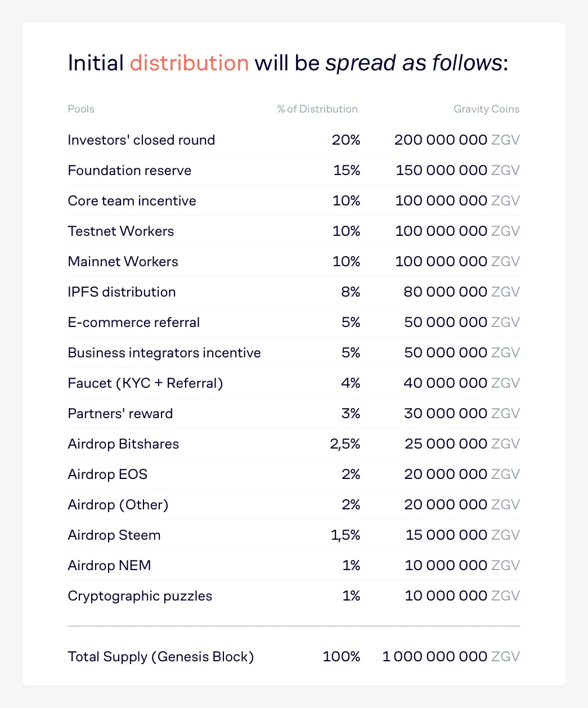Click the orange word distribution in heading
The image size is (588, 708).
coord(189,62)
